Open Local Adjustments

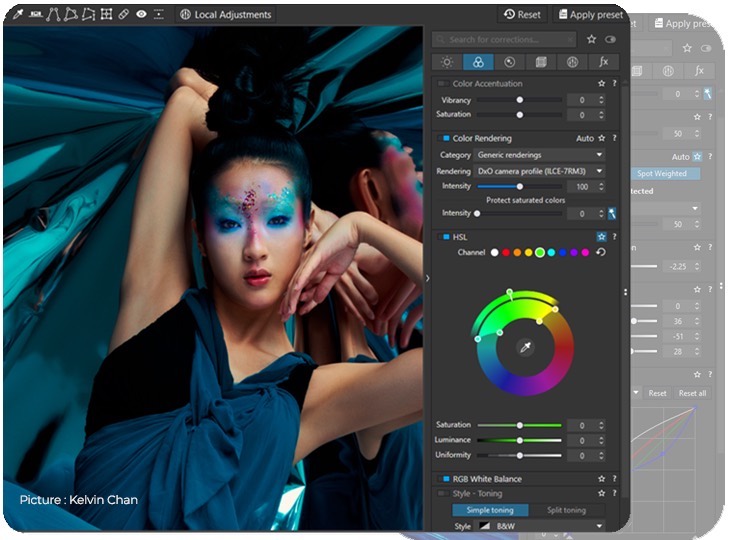click(225, 15)
